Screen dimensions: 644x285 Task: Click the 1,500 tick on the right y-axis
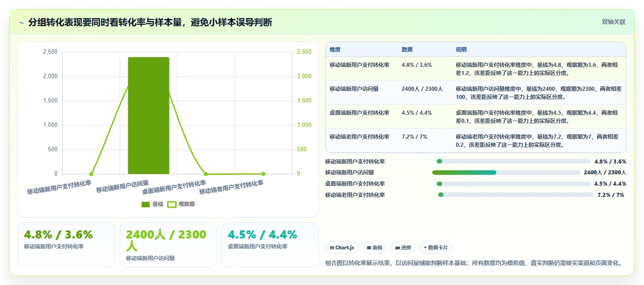[x=304, y=101]
